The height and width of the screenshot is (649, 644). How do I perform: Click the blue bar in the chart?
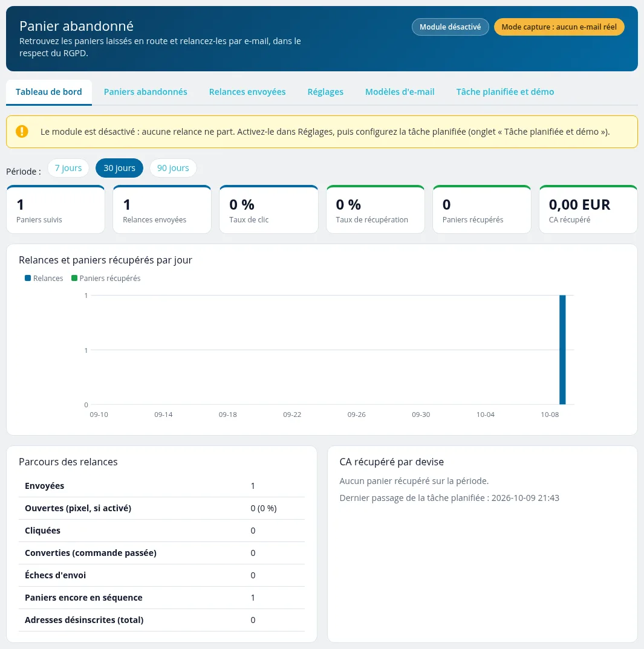pos(562,350)
